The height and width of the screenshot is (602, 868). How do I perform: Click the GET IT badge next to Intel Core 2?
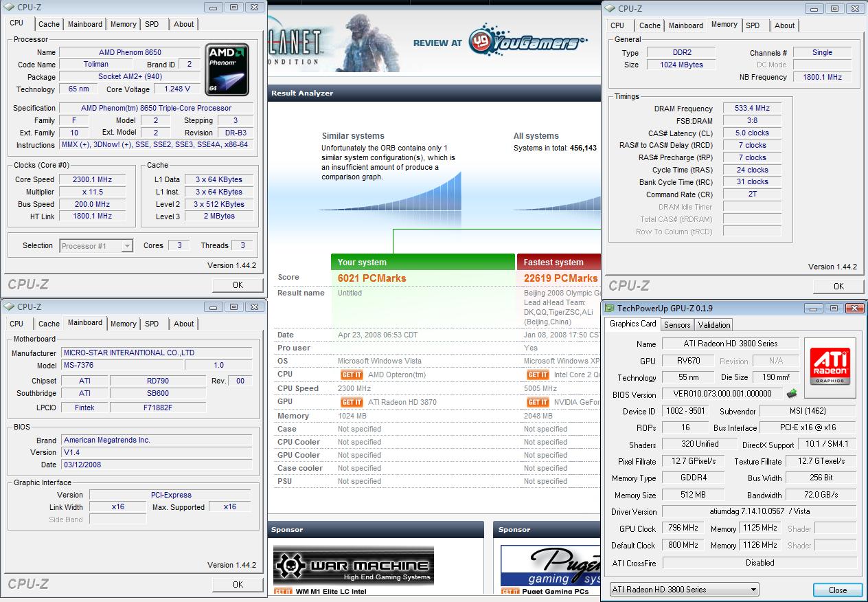tap(538, 375)
